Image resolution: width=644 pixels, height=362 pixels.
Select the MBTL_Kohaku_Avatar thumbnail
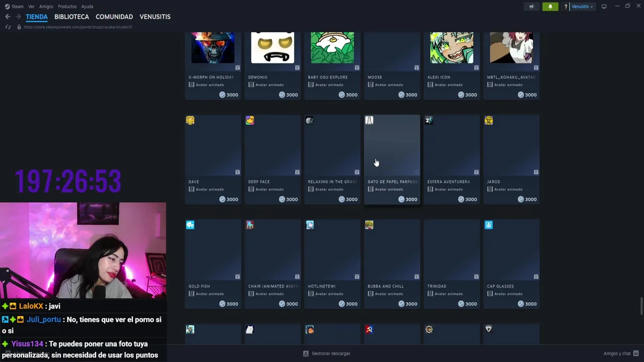(511, 47)
